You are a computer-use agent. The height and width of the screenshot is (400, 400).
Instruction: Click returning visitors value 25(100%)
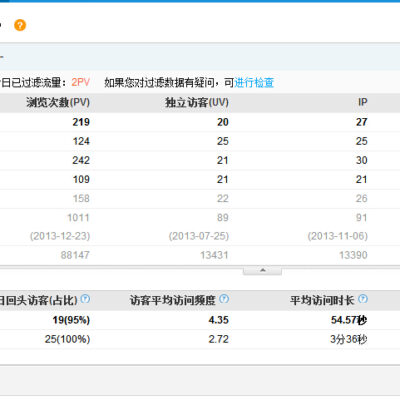(x=67, y=339)
